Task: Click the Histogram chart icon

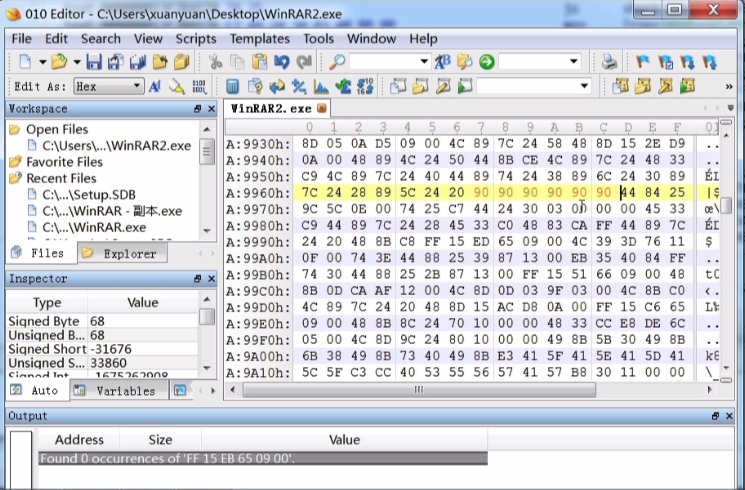Action: pyautogui.click(x=322, y=86)
